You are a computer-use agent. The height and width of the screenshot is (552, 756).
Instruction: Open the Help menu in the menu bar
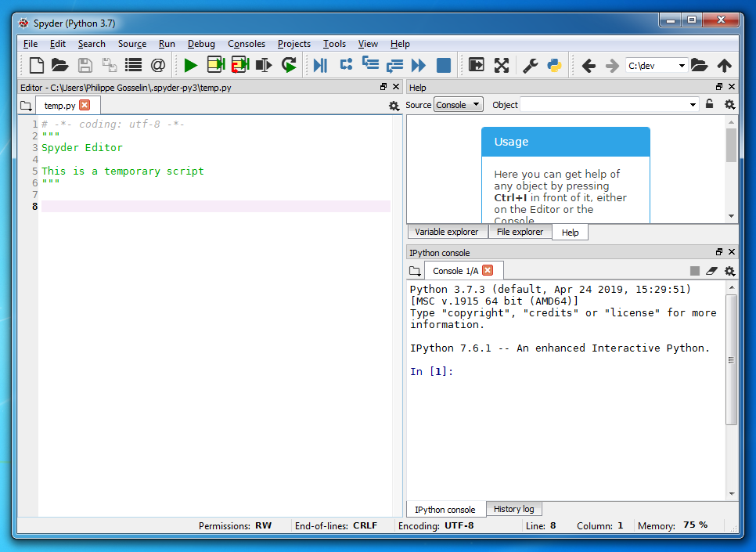400,44
